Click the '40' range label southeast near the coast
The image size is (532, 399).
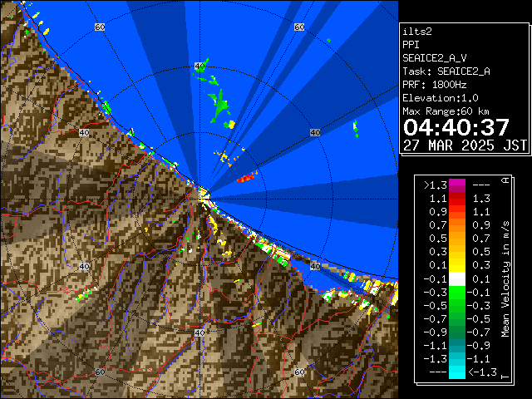pos(315,267)
